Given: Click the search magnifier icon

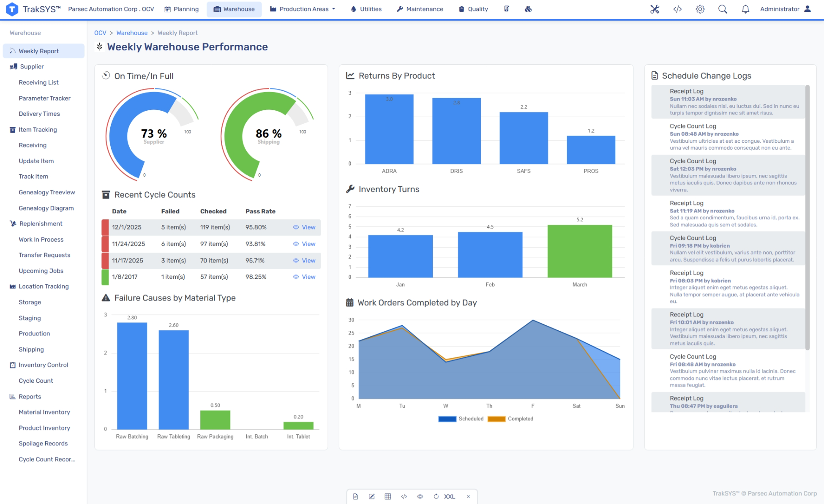Looking at the screenshot, I should [x=723, y=9].
